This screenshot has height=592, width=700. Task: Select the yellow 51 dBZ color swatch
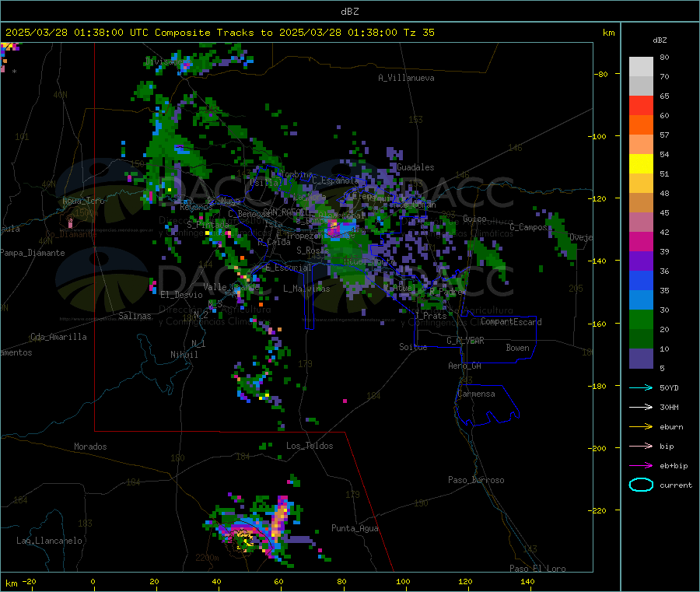click(x=641, y=164)
